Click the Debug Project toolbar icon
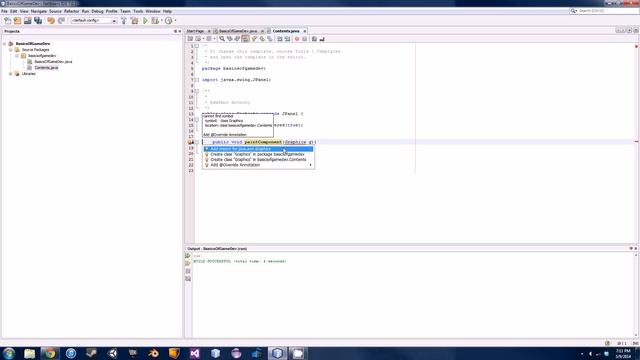 click(155, 20)
